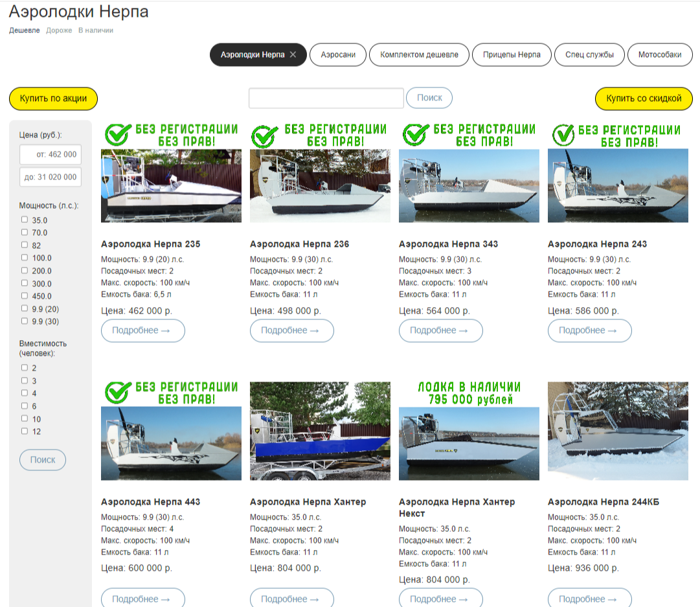Check capacity 3 человек checkbox
The height and width of the screenshot is (607, 700).
click(25, 380)
